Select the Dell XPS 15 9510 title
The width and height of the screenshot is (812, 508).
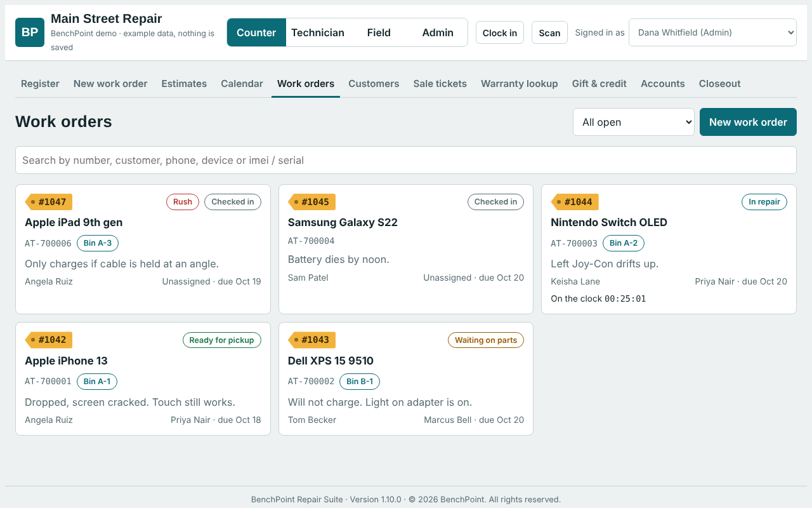pyautogui.click(x=331, y=361)
